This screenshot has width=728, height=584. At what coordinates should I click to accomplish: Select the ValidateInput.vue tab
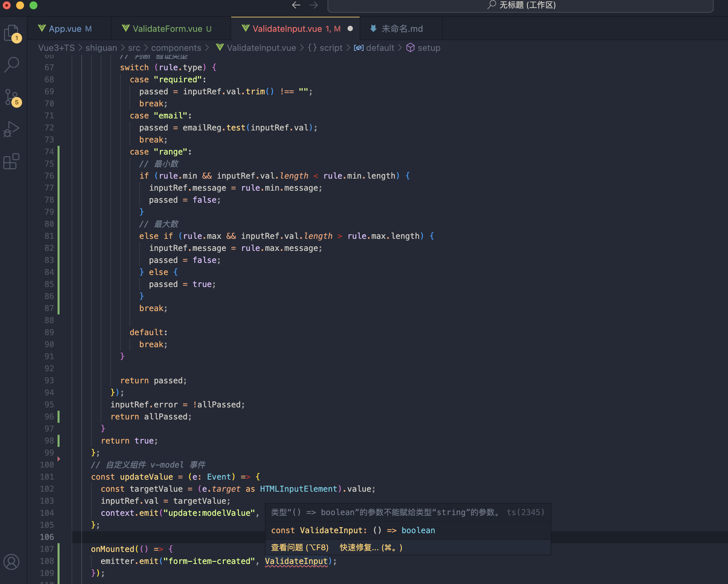click(295, 29)
